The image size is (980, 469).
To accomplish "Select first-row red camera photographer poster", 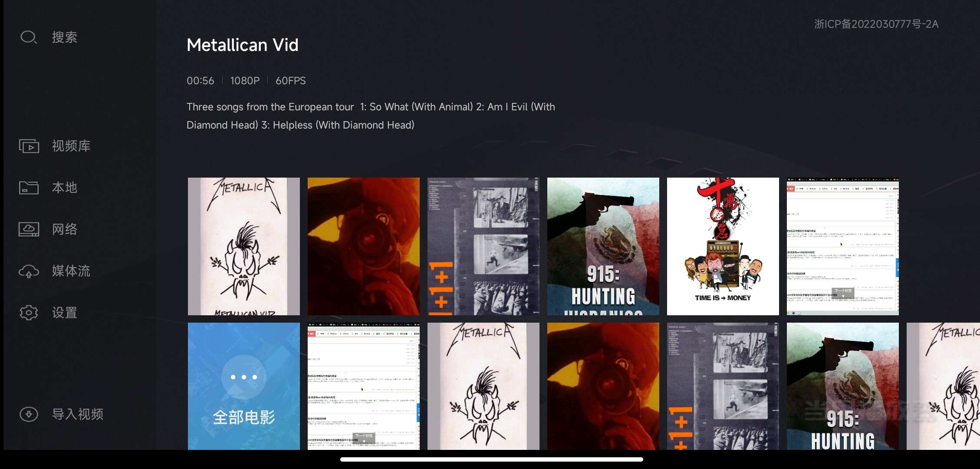I will pyautogui.click(x=364, y=246).
